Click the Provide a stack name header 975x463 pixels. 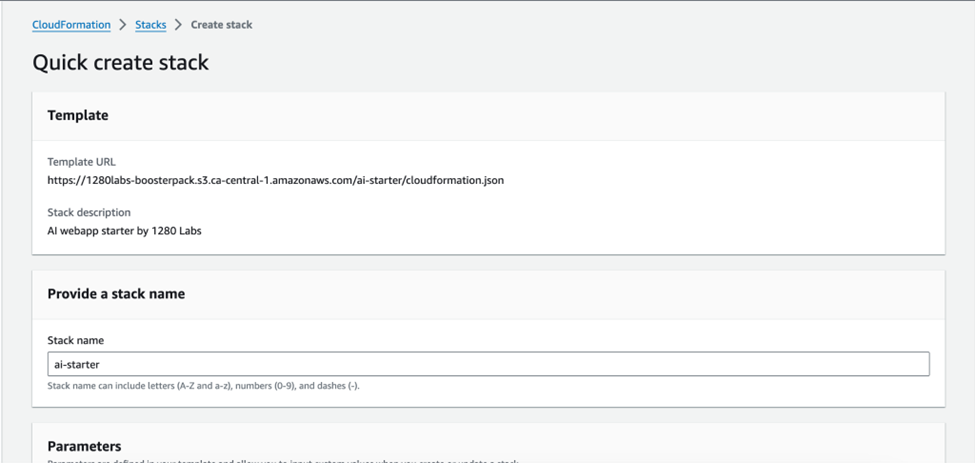pos(116,294)
